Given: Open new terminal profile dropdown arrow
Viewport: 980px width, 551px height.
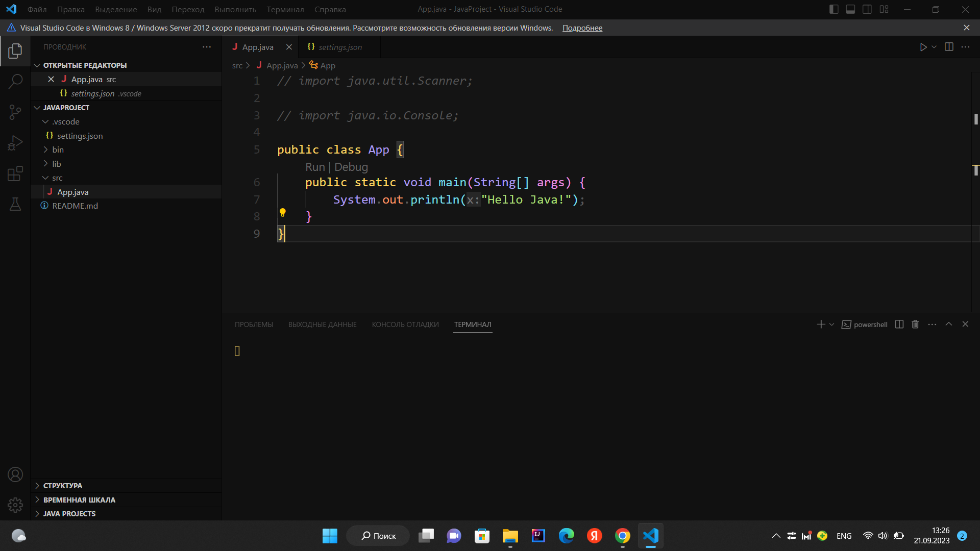Looking at the screenshot, I should click(831, 324).
